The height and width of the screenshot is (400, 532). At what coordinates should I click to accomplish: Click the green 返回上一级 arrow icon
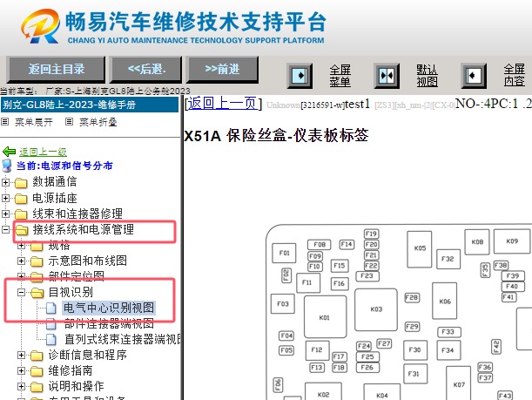[10, 152]
